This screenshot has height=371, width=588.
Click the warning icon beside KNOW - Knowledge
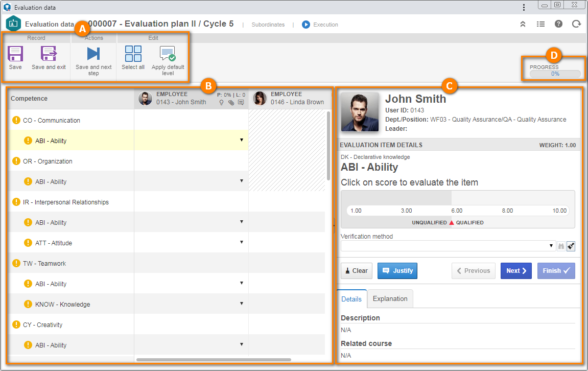28,304
